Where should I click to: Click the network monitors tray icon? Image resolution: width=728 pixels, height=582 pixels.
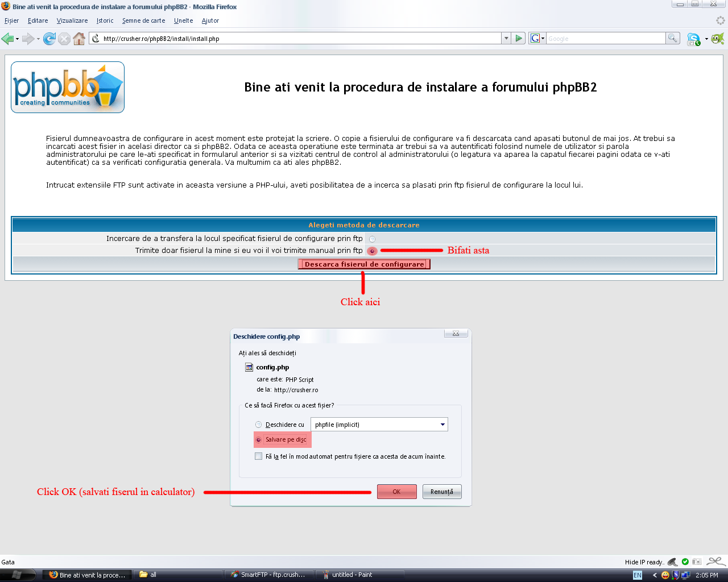[x=685, y=575]
